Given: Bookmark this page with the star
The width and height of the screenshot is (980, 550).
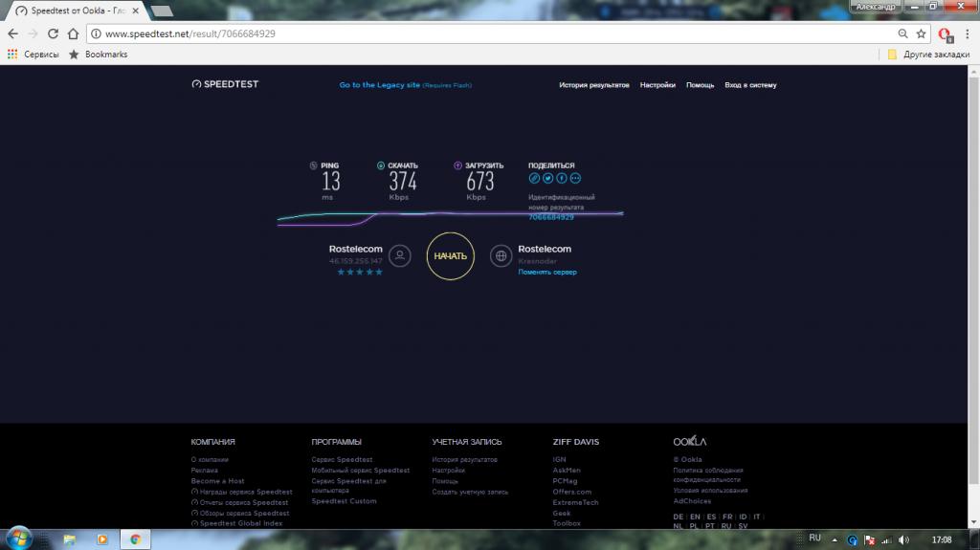Looking at the screenshot, I should (x=921, y=33).
